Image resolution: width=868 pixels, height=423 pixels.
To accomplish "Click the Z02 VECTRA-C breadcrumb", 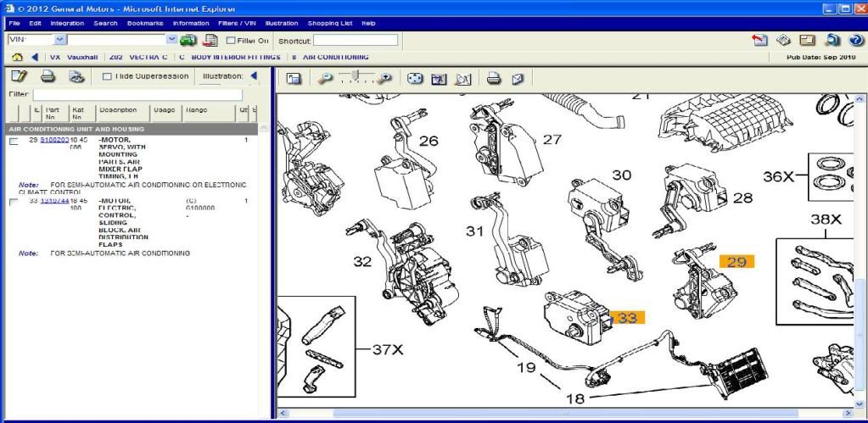I will tap(138, 57).
